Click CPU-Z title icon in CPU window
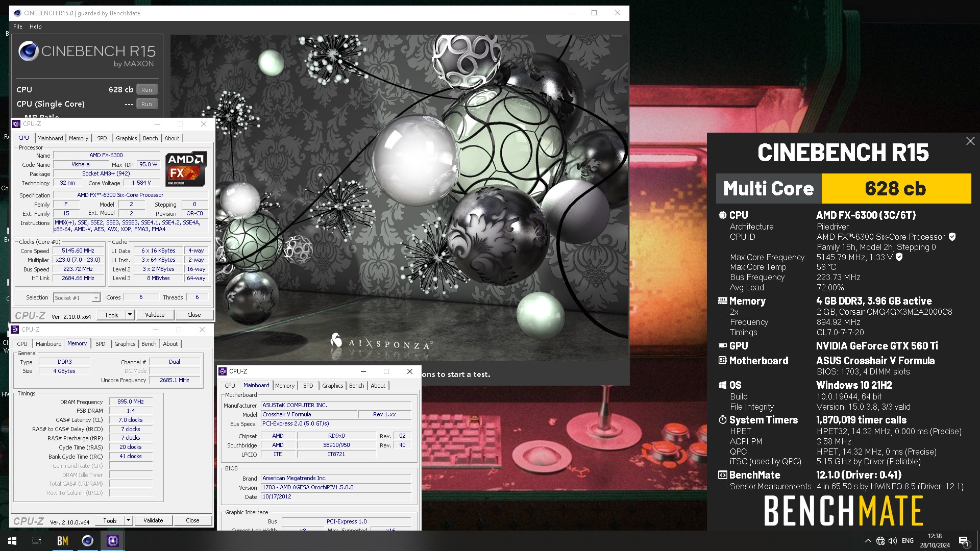 (x=16, y=124)
